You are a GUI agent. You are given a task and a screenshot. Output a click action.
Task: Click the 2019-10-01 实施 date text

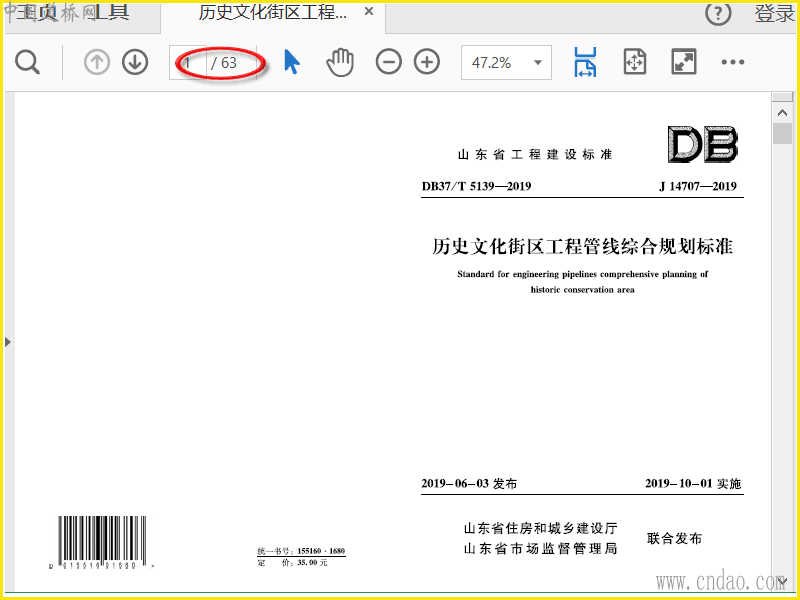click(693, 484)
